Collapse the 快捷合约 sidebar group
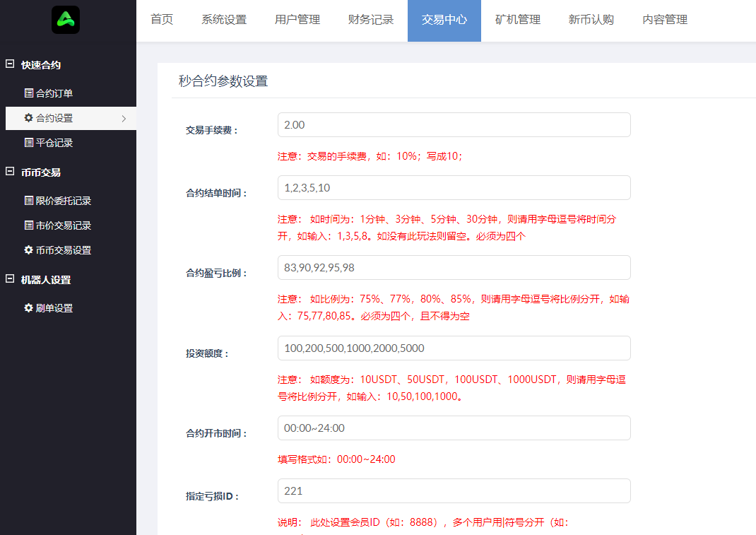Viewport: 756px width, 535px height. pos(10,64)
